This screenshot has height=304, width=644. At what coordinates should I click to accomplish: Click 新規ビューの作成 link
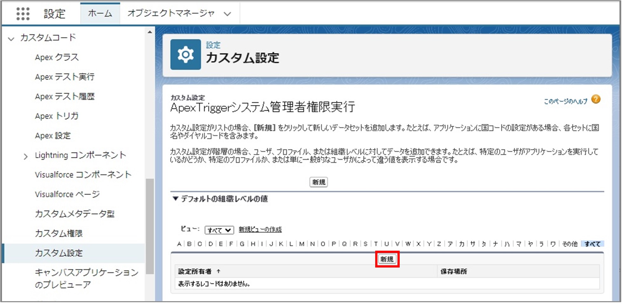(x=260, y=229)
